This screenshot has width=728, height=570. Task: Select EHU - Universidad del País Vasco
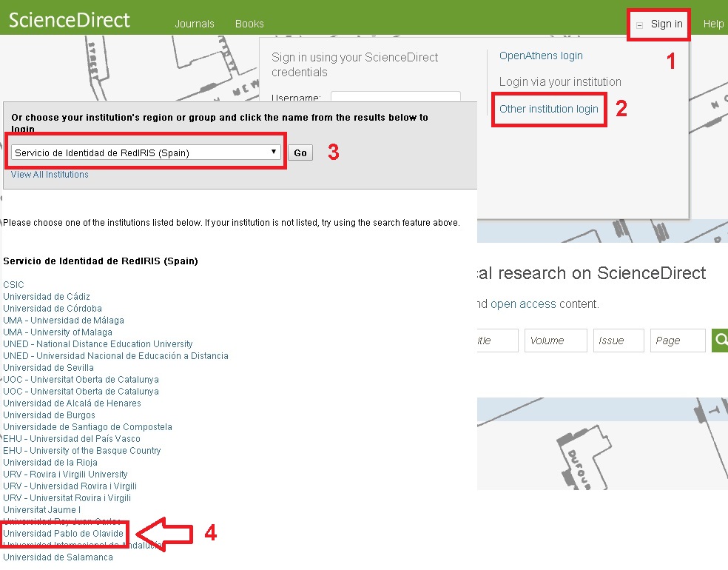(72, 438)
